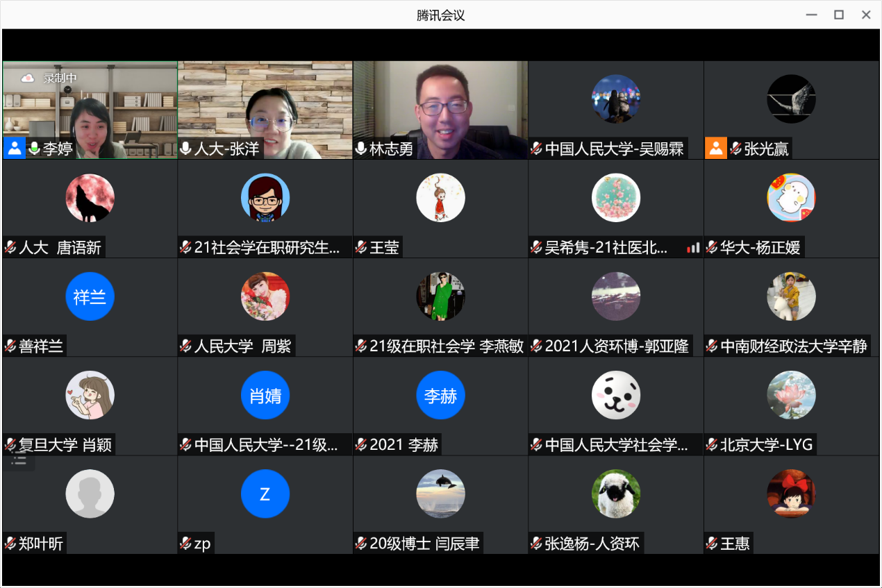This screenshot has width=882, height=588.
Task: Toggle the microphone icon for 林志勇
Action: 361,149
